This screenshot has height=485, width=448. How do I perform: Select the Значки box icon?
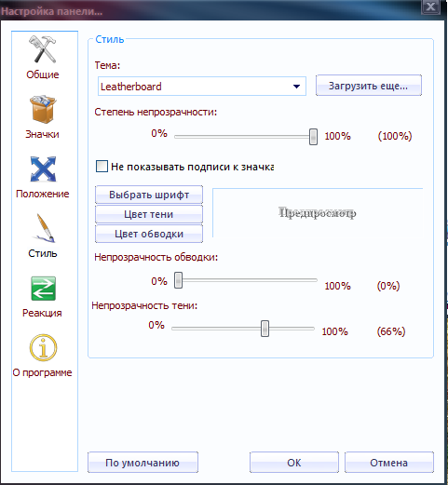pyautogui.click(x=43, y=109)
